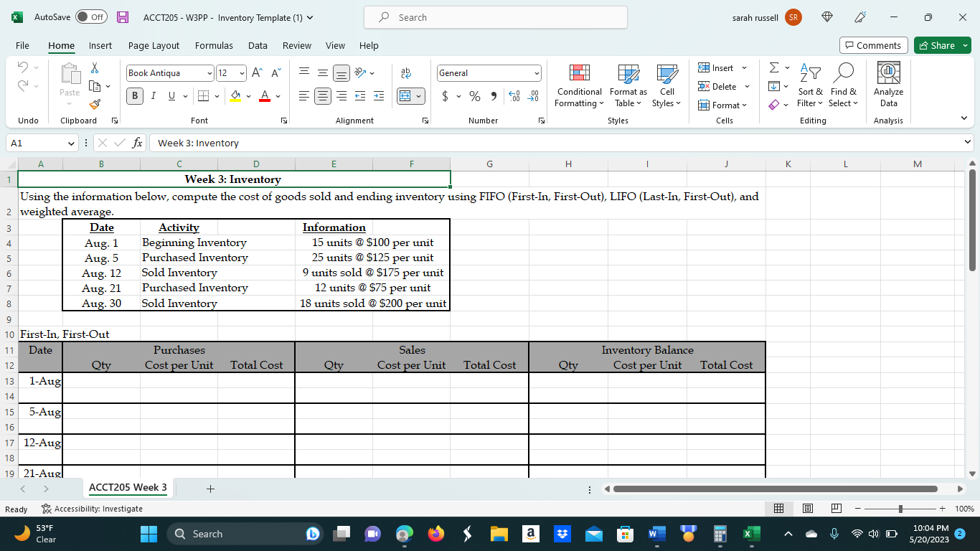
Task: Switch to the Formulas tab
Action: (x=214, y=45)
